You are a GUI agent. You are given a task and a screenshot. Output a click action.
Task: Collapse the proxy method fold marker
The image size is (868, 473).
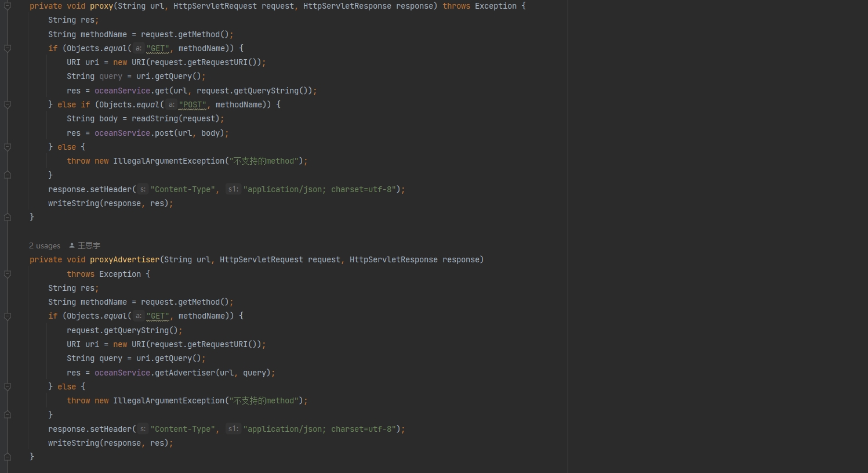(x=8, y=6)
